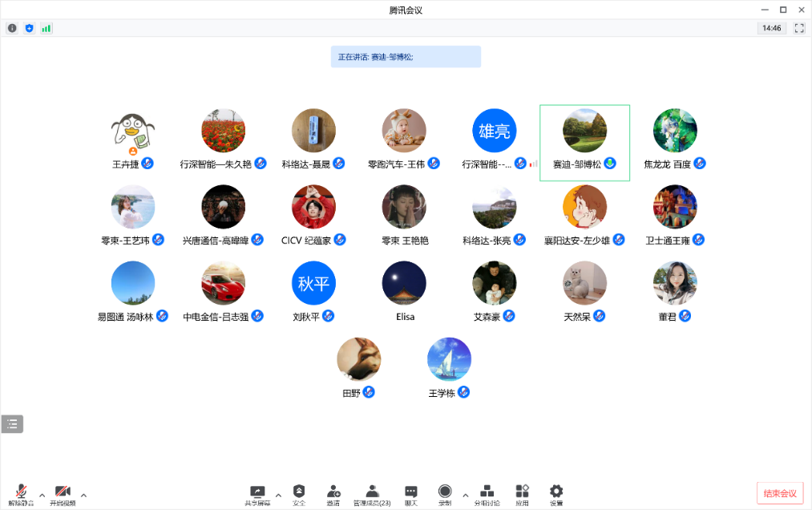Viewport: 812px width, 510px height.
Task: Select speaking participant 赛迪-邹博松 avatar
Action: tap(584, 131)
